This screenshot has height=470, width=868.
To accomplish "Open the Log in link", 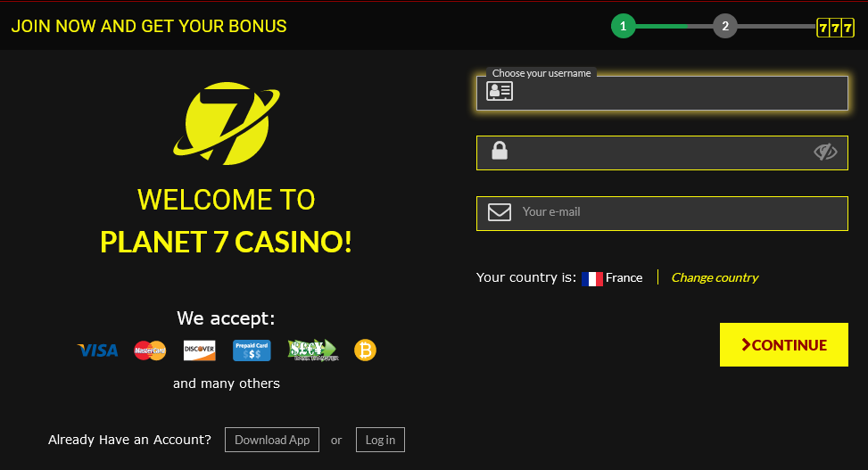I will point(380,440).
